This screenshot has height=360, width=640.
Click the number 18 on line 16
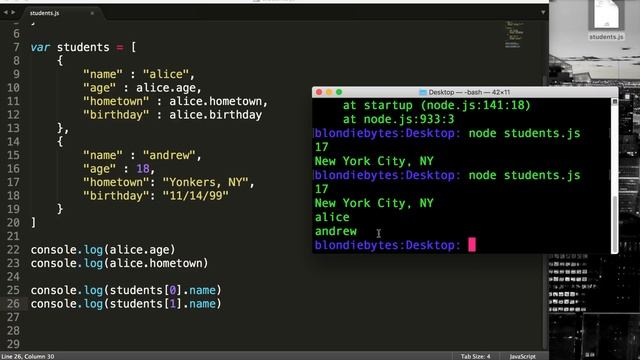click(142, 169)
